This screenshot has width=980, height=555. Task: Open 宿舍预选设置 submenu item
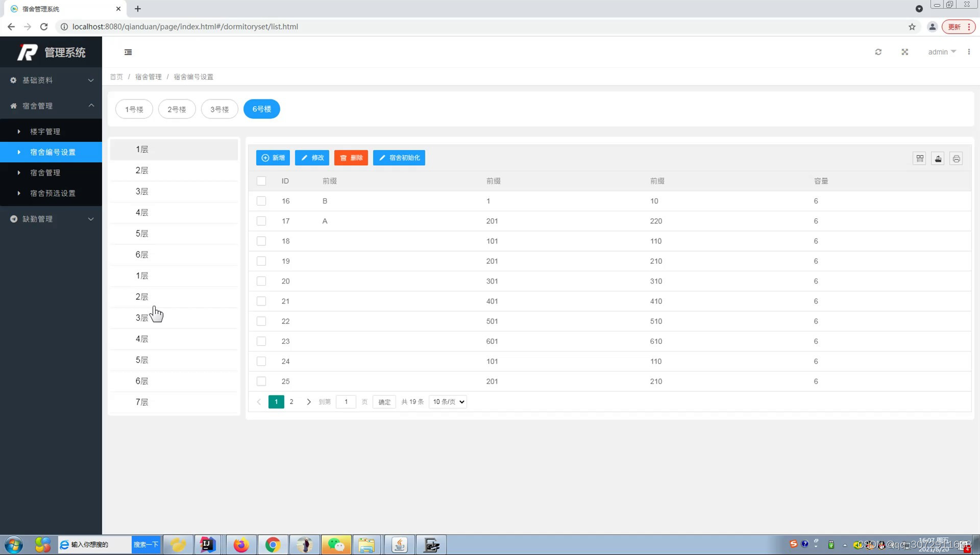pos(51,193)
